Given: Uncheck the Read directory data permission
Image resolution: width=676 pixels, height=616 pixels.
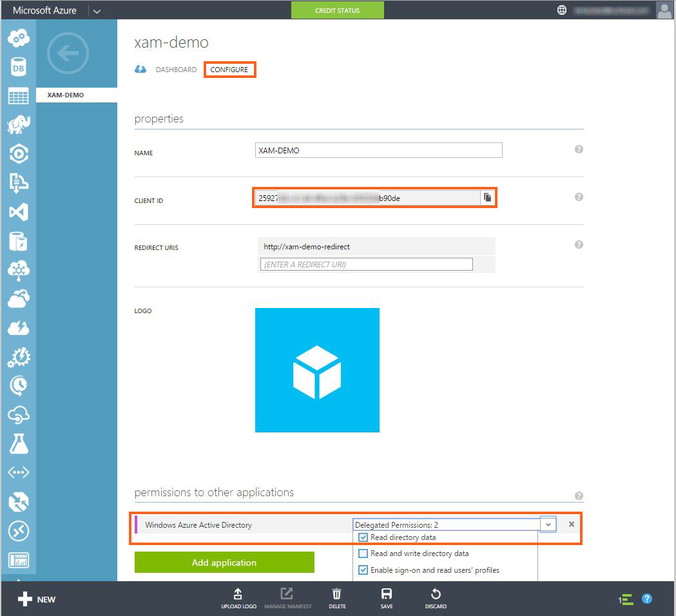Looking at the screenshot, I should point(363,537).
